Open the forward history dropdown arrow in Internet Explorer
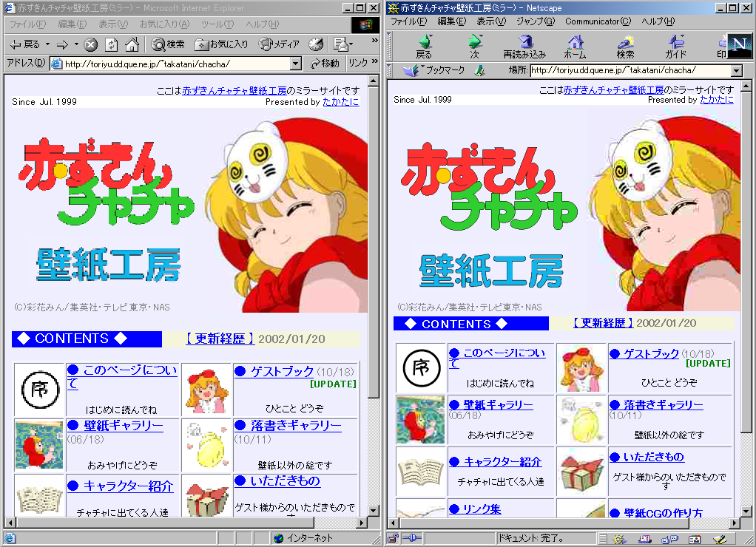This screenshot has width=756, height=547. pos(76,45)
